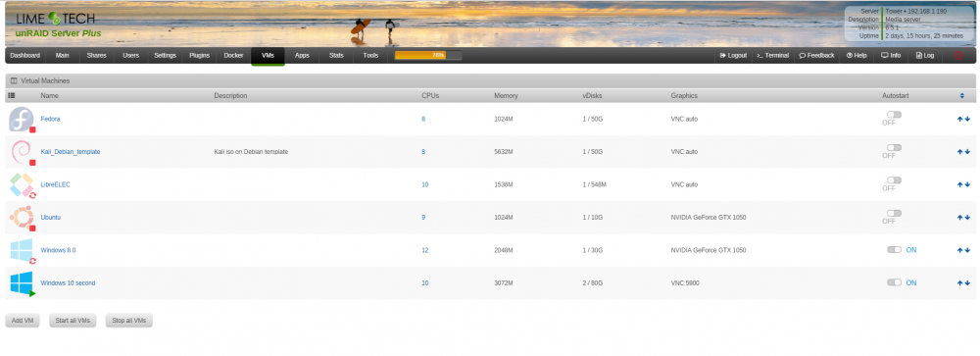Image resolution: width=980 pixels, height=356 pixels.
Task: Switch to the Docker tab
Action: click(233, 55)
